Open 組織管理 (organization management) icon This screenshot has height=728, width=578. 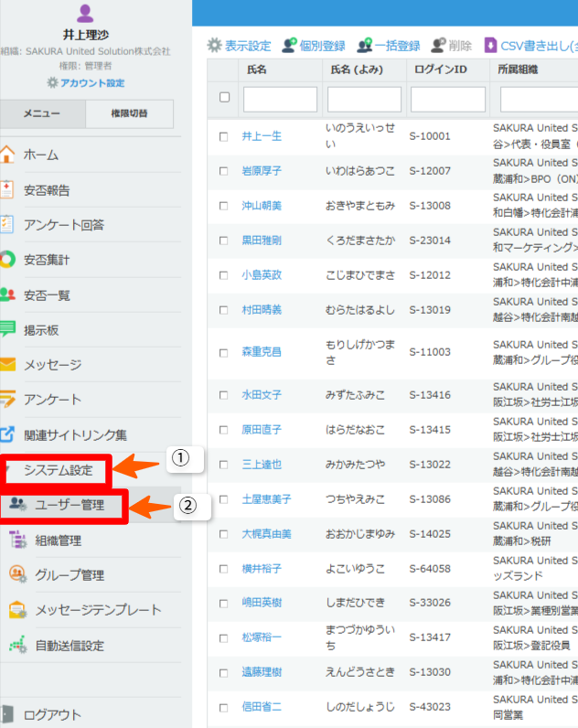click(18, 541)
